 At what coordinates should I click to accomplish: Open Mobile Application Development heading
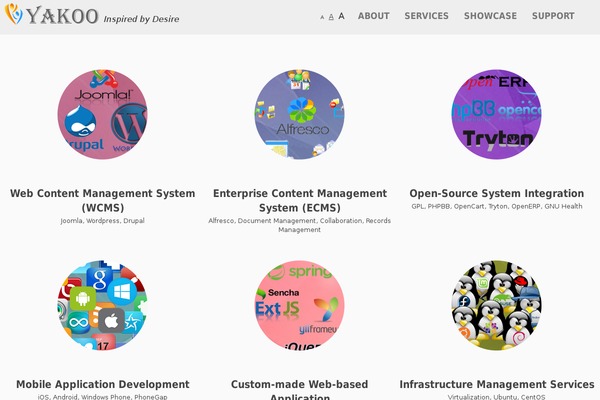coord(103,384)
